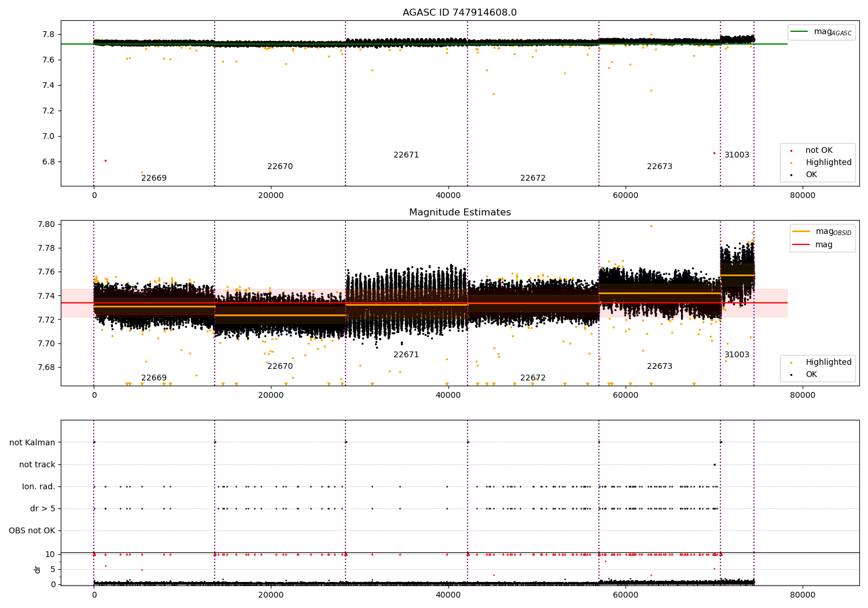Click the red not-OK point beside top-plot 31003 label
Screen dimensions: 868x608
point(714,153)
